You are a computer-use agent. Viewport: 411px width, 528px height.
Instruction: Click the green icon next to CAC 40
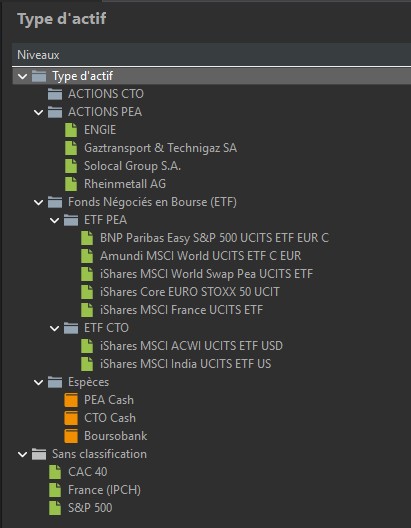(x=55, y=472)
